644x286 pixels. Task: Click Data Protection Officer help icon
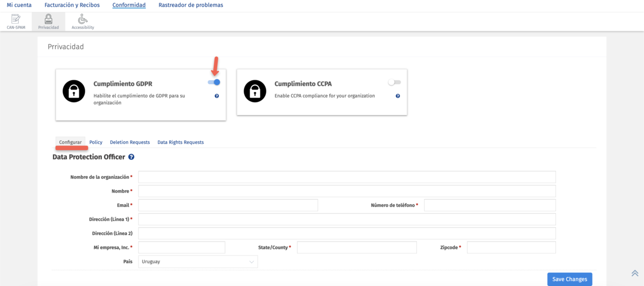pyautogui.click(x=131, y=157)
